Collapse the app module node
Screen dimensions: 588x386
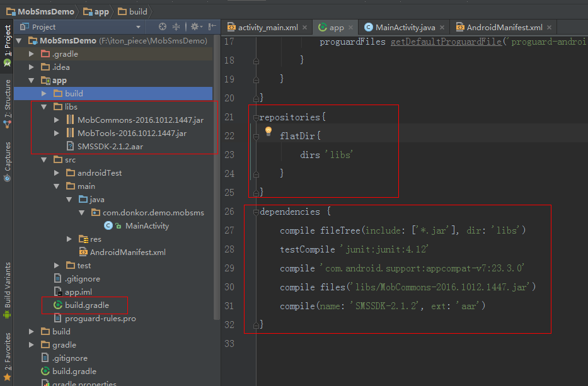click(32, 80)
